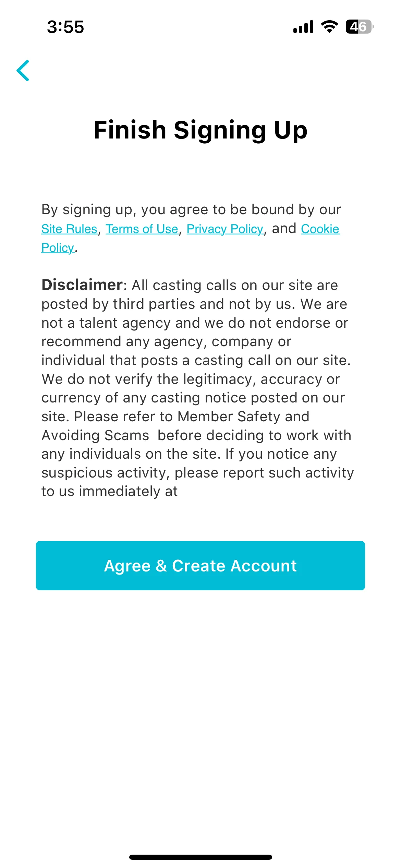The height and width of the screenshot is (868, 401).
Task: Tap the Finish Signing Up heading
Action: pyautogui.click(x=200, y=130)
